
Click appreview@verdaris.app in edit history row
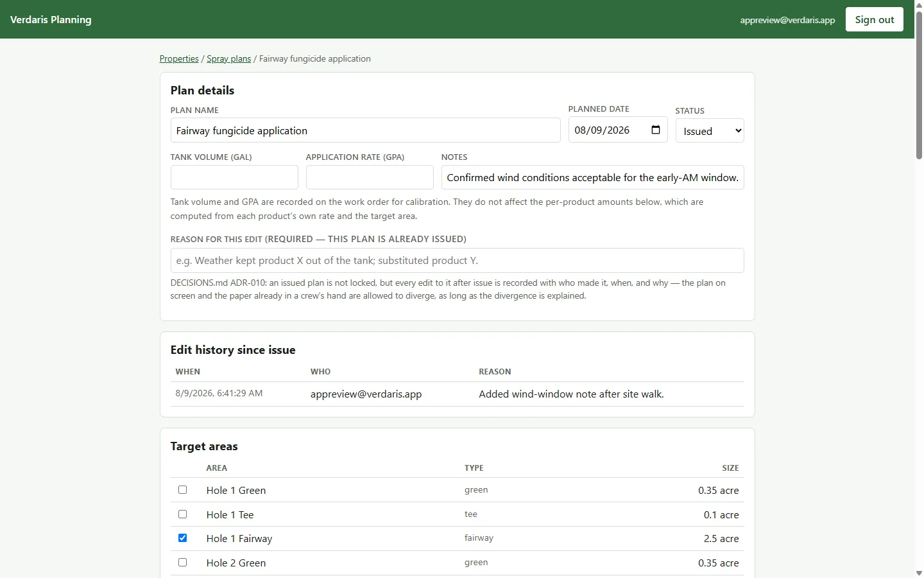[x=366, y=394]
